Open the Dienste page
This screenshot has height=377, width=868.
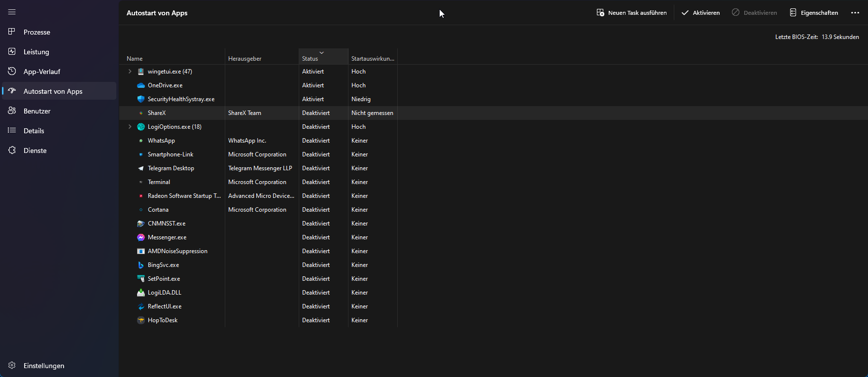pyautogui.click(x=59, y=151)
